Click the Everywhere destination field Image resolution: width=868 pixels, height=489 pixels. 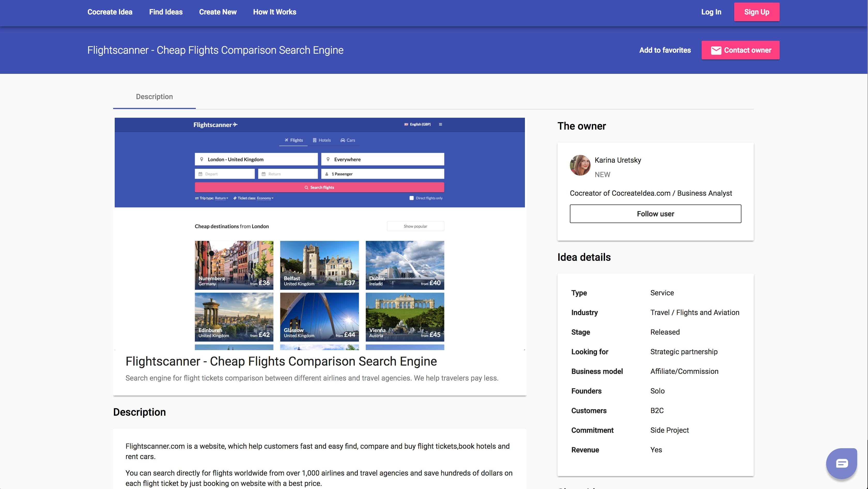tap(382, 159)
